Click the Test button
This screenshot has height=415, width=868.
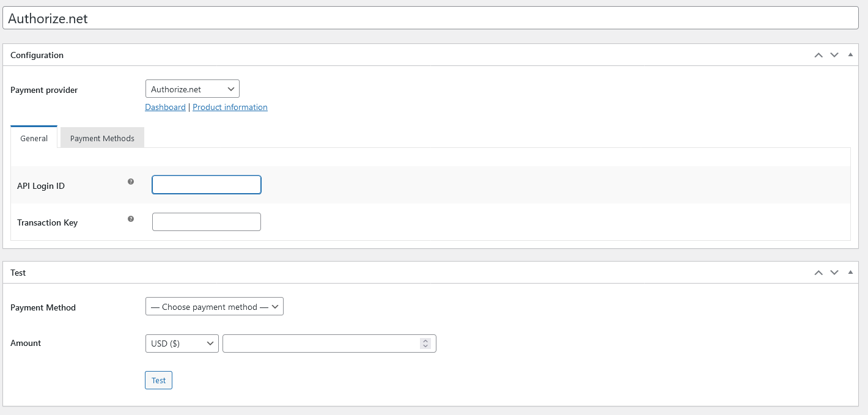tap(158, 380)
